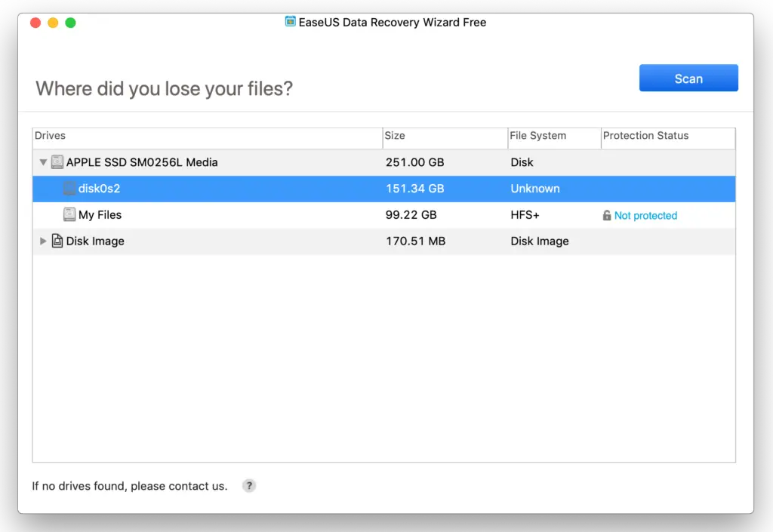
Task: Click the unlocked padlock icon
Action: click(x=606, y=215)
